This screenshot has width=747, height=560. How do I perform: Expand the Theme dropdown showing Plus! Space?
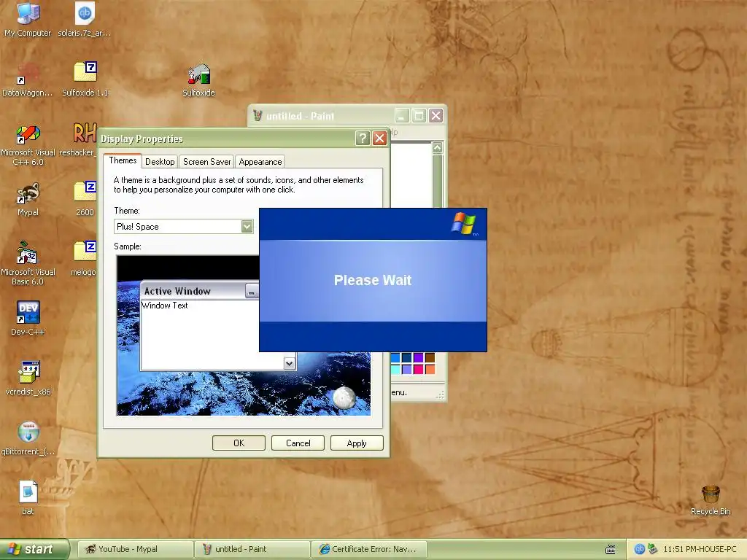pos(247,226)
